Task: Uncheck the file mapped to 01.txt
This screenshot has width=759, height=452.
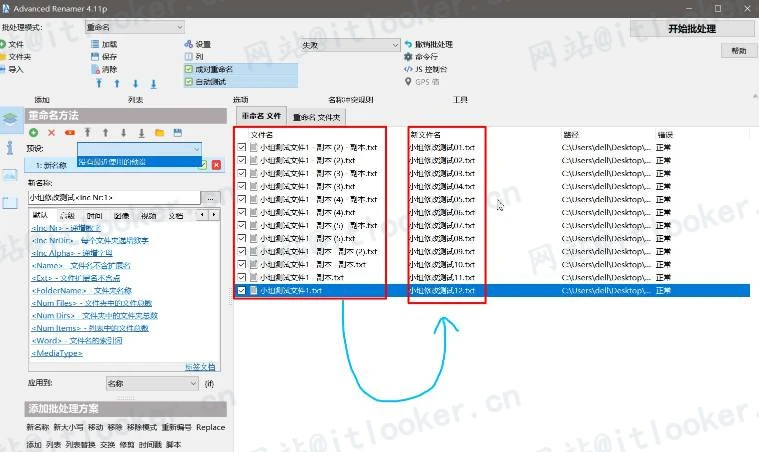Action: [242, 147]
